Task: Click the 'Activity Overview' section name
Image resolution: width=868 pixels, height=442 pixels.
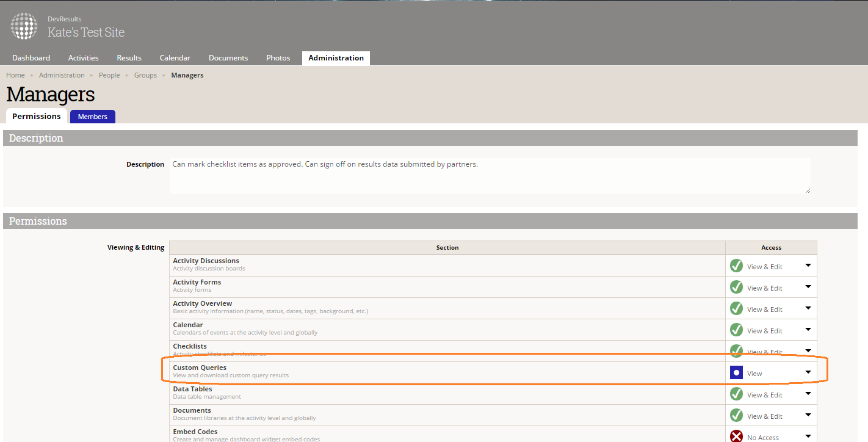Action: (x=203, y=303)
